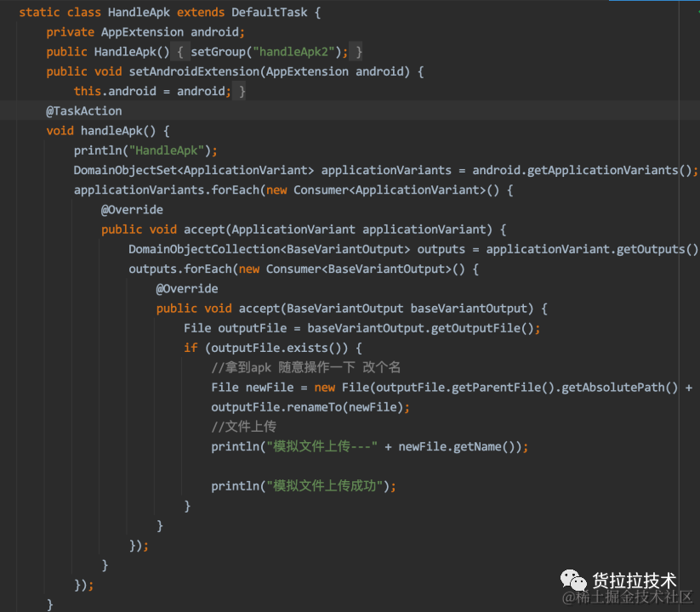Click the comment "//拿到apk 随意操作一下 改个名"
This screenshot has height=612, width=700.
tap(306, 367)
